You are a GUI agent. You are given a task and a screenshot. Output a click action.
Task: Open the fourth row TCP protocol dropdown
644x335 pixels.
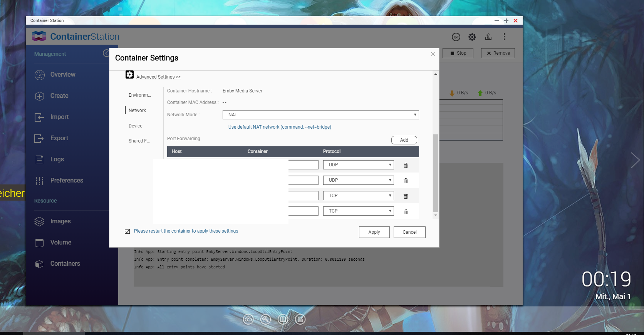pos(358,211)
